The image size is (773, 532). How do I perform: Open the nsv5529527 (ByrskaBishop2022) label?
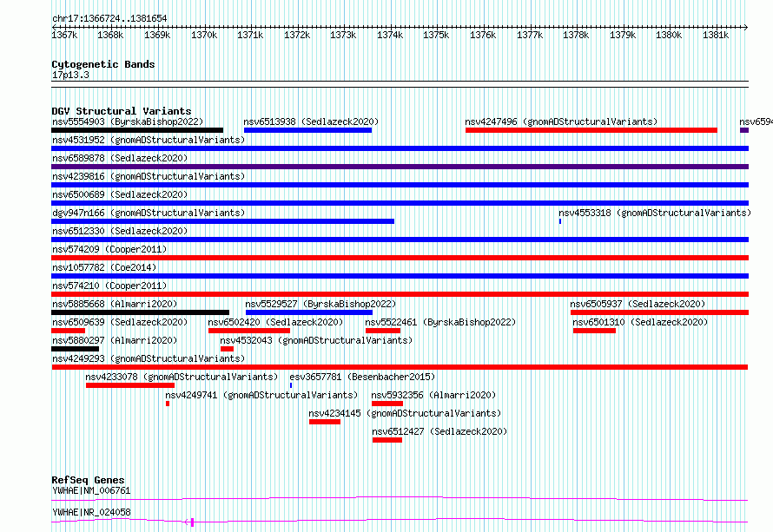320,304
